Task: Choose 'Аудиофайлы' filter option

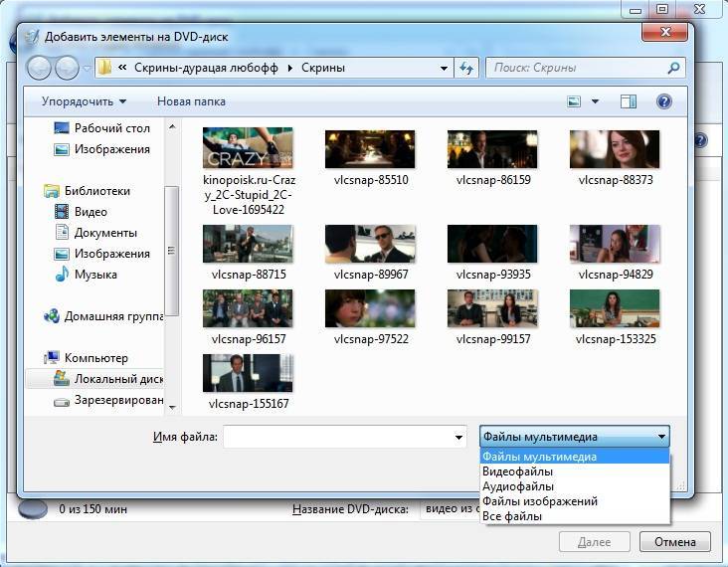Action: pos(574,486)
